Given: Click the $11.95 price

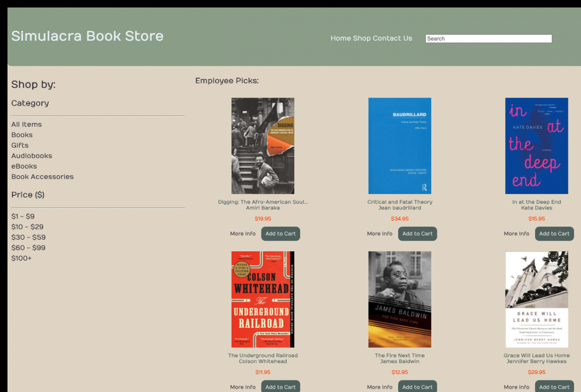Looking at the screenshot, I should tap(263, 372).
